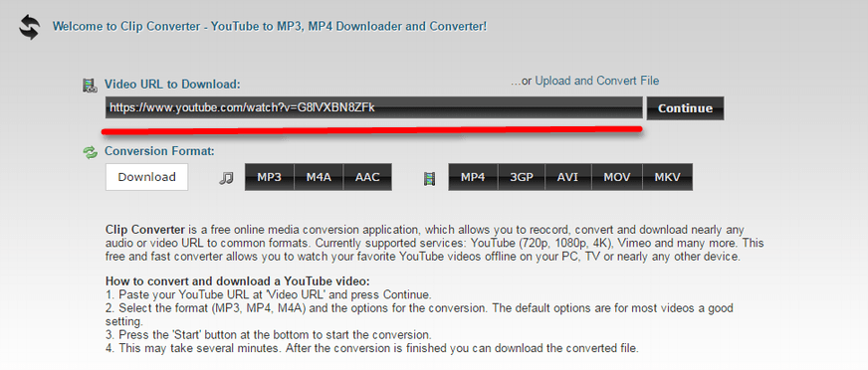The width and height of the screenshot is (868, 370).
Task: Choose AVI conversion format
Action: 567,177
